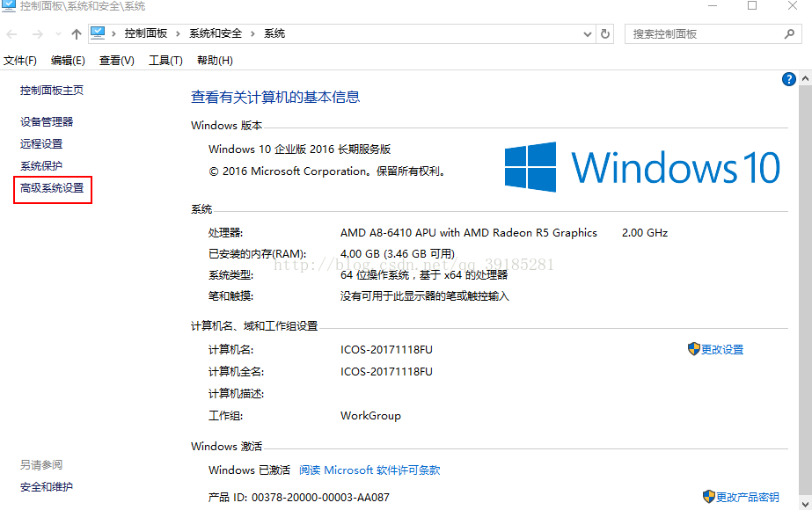Go up one level arrow

(x=77, y=34)
